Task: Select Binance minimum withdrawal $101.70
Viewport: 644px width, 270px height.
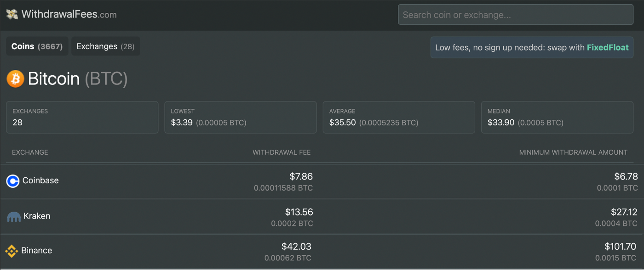Action: [621, 247]
